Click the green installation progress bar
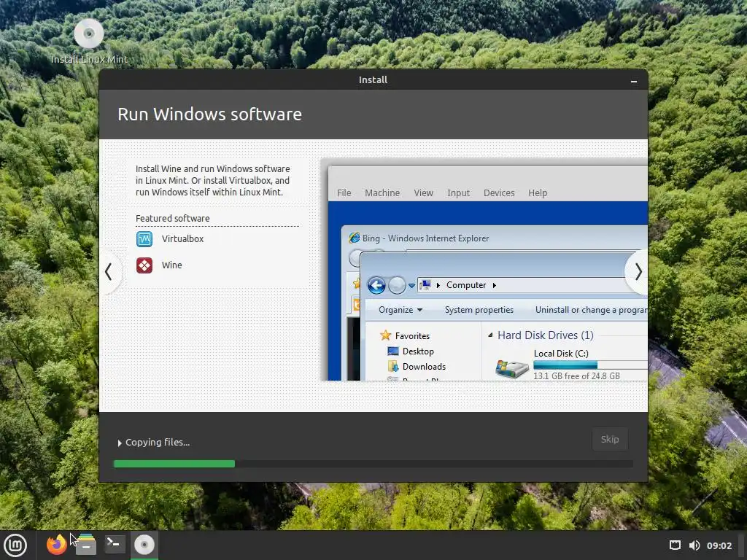 [174, 464]
